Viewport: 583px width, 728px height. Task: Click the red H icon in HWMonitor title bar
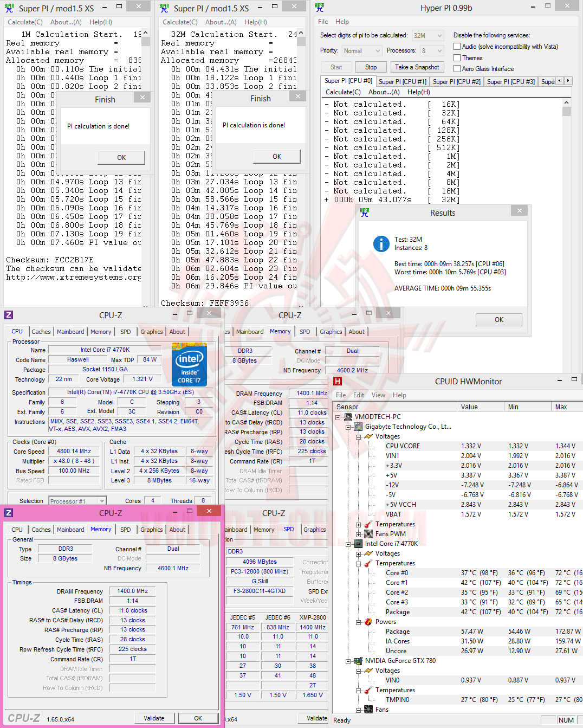click(x=338, y=381)
